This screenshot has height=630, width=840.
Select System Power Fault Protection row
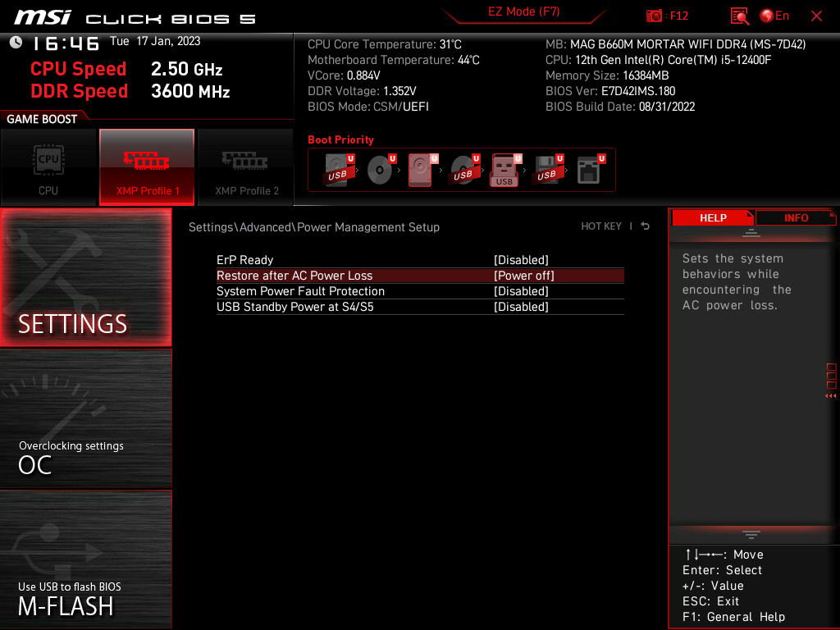pyautogui.click(x=420, y=291)
